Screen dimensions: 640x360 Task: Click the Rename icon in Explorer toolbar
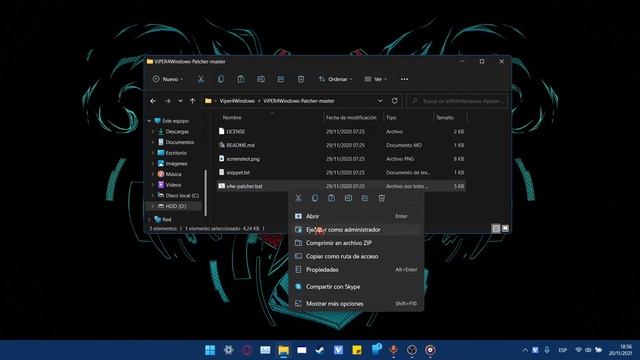[x=261, y=79]
